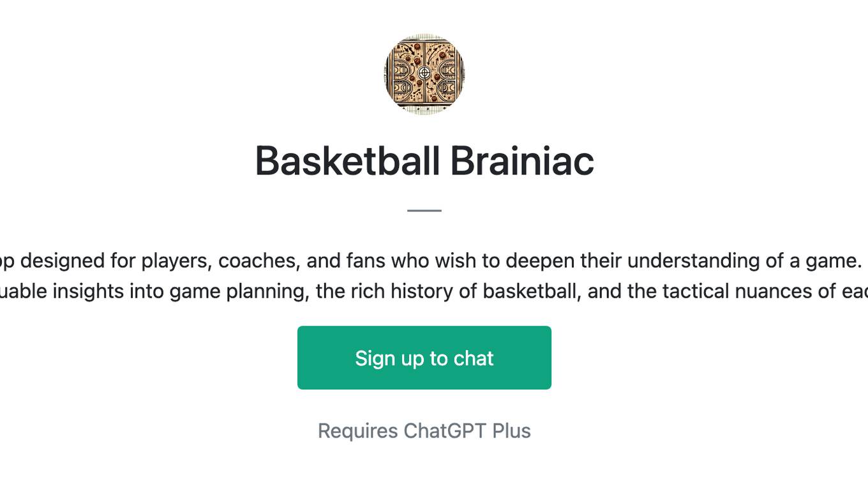The image size is (868, 488).
Task: Click the short divider line under title
Action: [424, 210]
